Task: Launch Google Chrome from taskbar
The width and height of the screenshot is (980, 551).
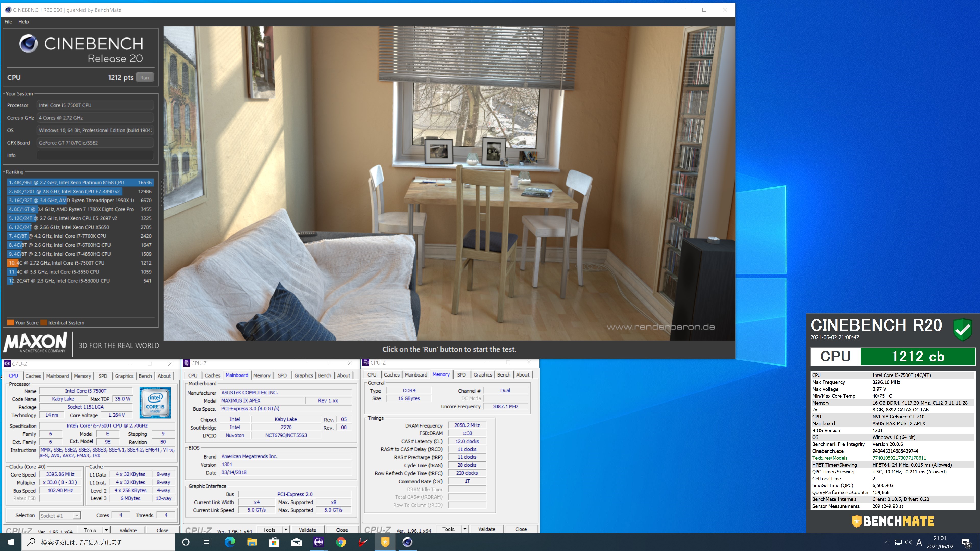Action: tap(341, 542)
